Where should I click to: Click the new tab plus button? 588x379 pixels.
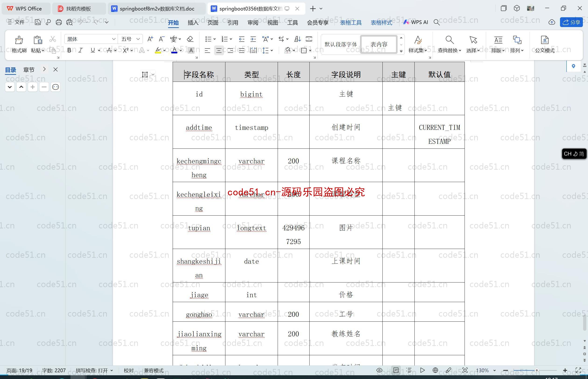(313, 9)
